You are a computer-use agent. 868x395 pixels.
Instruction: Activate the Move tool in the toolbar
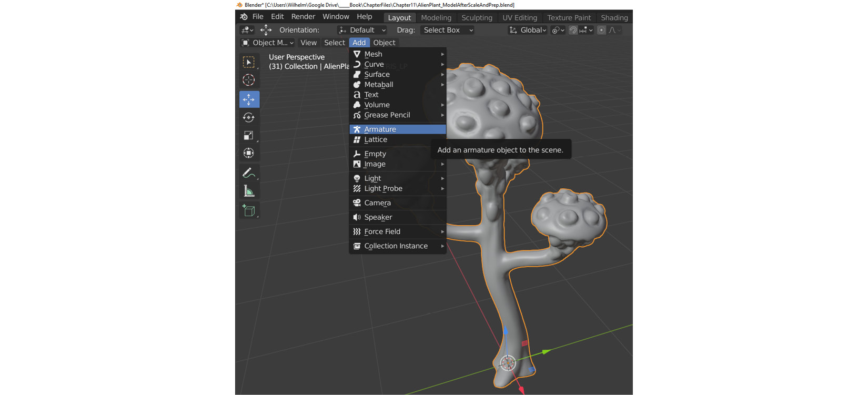[x=249, y=99]
